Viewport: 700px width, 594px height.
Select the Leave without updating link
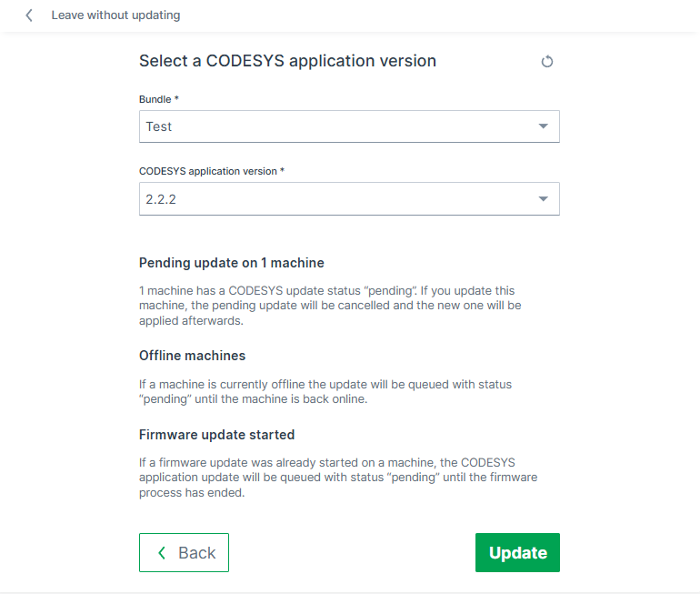click(x=115, y=15)
